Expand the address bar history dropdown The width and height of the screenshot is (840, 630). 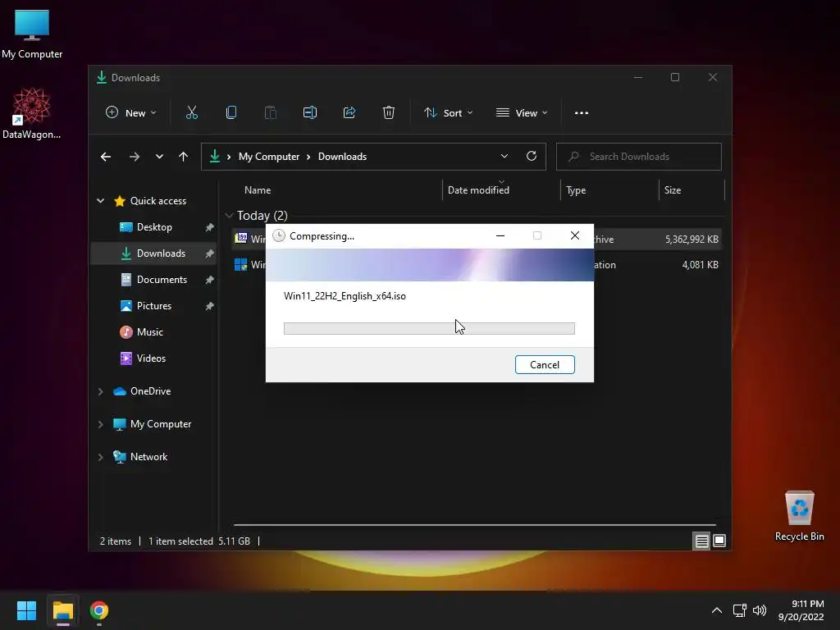(x=504, y=156)
